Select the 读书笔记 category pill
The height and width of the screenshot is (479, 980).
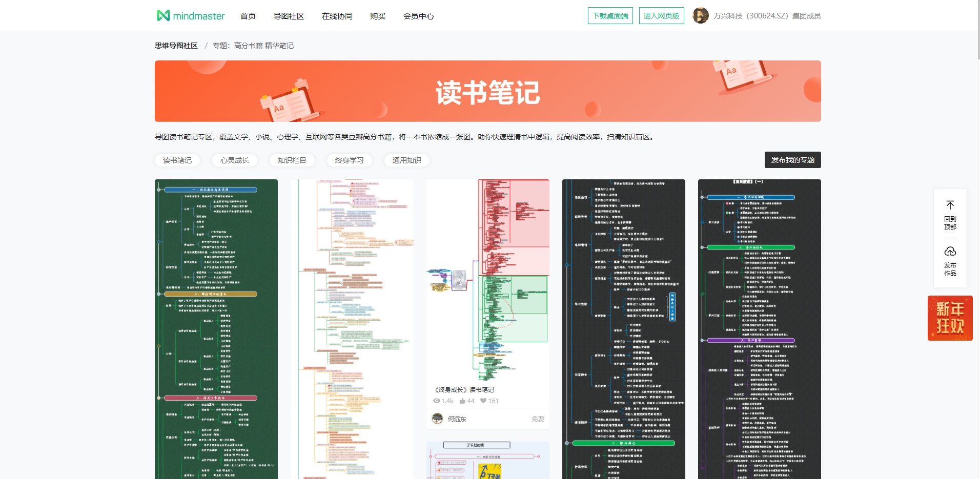[177, 160]
